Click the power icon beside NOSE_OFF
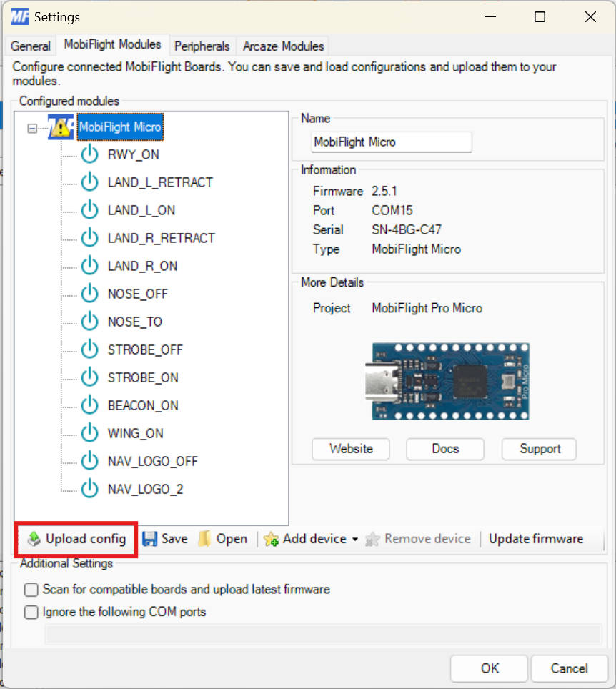 89,294
